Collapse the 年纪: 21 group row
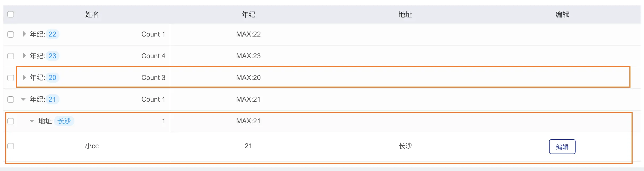The height and width of the screenshot is (171, 644). pos(23,99)
